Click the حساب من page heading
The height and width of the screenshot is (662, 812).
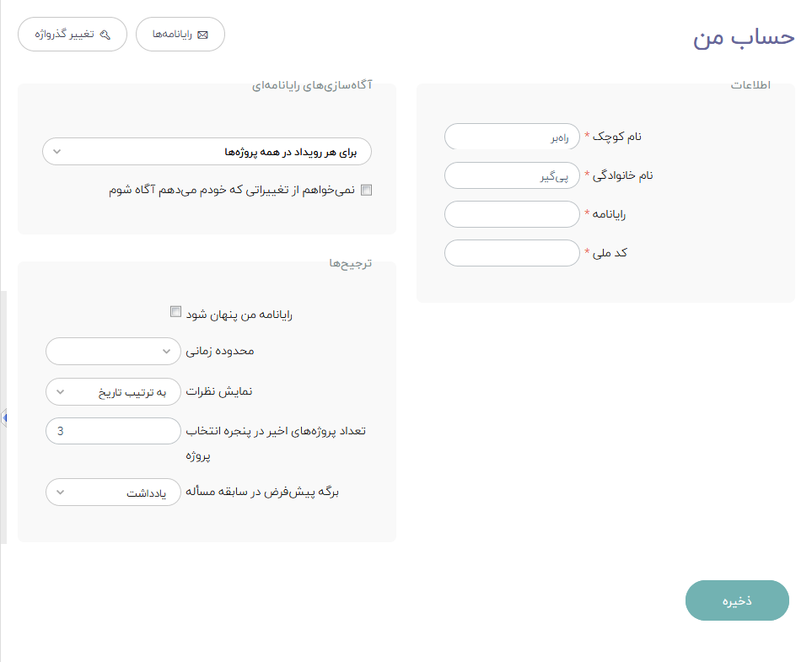pyautogui.click(x=744, y=37)
